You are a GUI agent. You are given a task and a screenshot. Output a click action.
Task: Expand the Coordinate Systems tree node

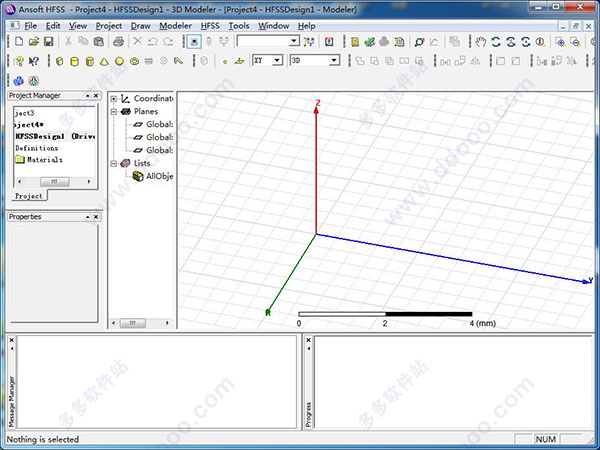click(114, 99)
